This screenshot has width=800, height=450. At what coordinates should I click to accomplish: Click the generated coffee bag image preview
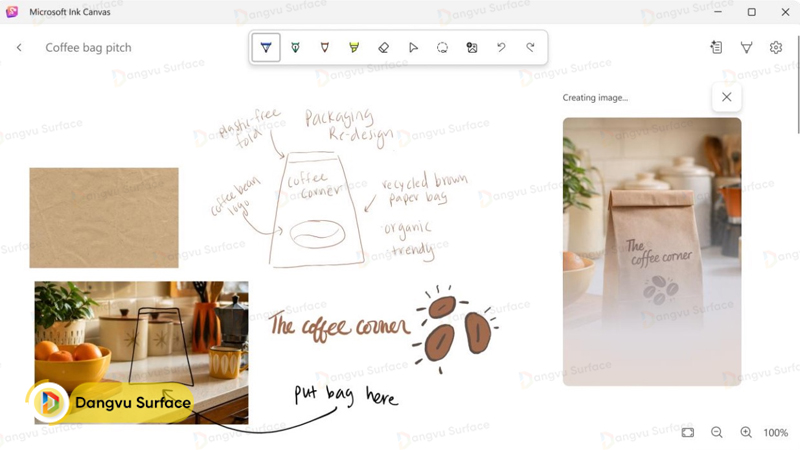(652, 252)
